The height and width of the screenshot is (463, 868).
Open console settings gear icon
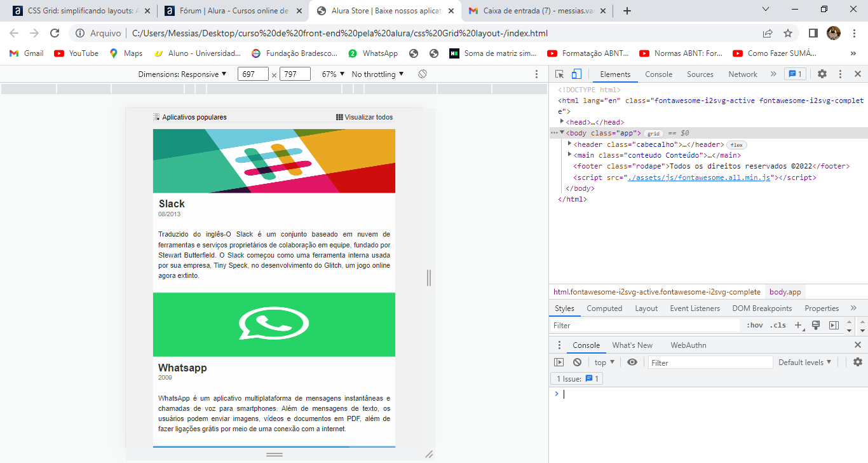tap(858, 362)
